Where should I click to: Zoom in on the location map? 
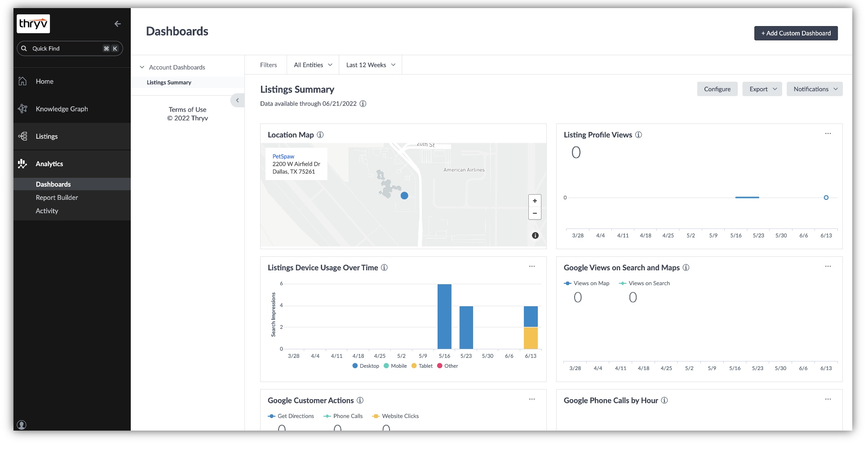[x=535, y=201]
